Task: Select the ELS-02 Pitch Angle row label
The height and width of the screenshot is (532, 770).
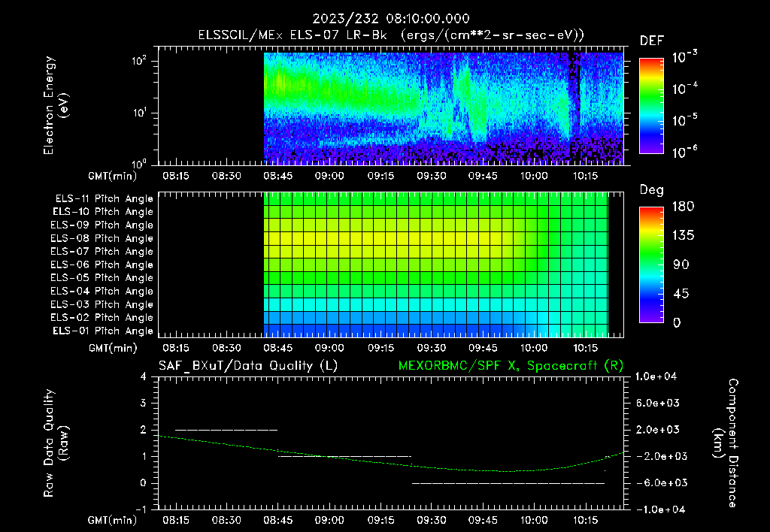Action: pyautogui.click(x=102, y=318)
